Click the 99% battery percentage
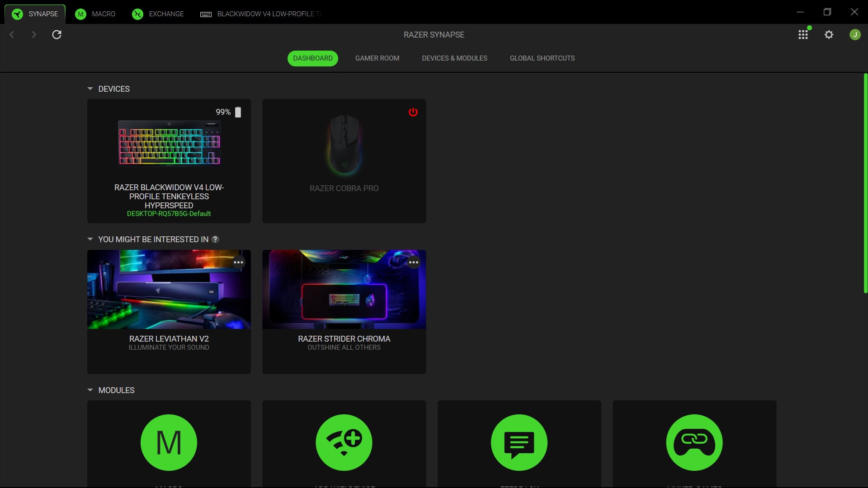Viewport: 868px width, 488px height. coord(223,112)
